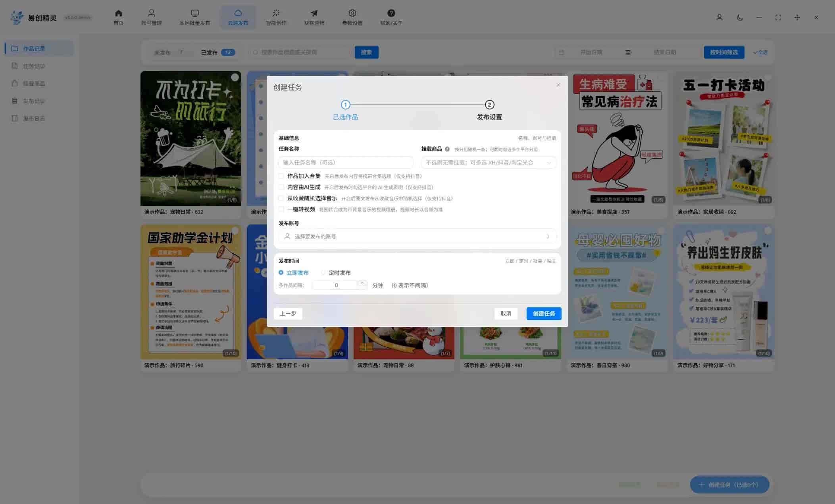Open 发布记录 in sidebar
Screen dimensions: 835x504
[x=39, y=101]
